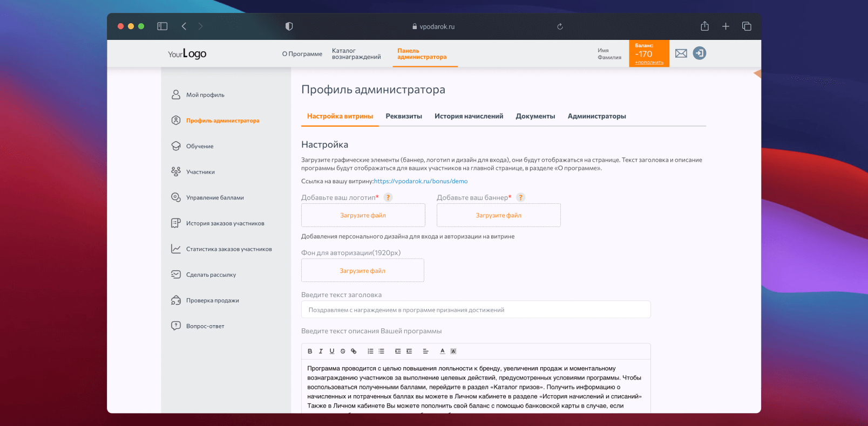Toggle the Safari sidebar button
The height and width of the screenshot is (426, 868).
click(x=162, y=26)
